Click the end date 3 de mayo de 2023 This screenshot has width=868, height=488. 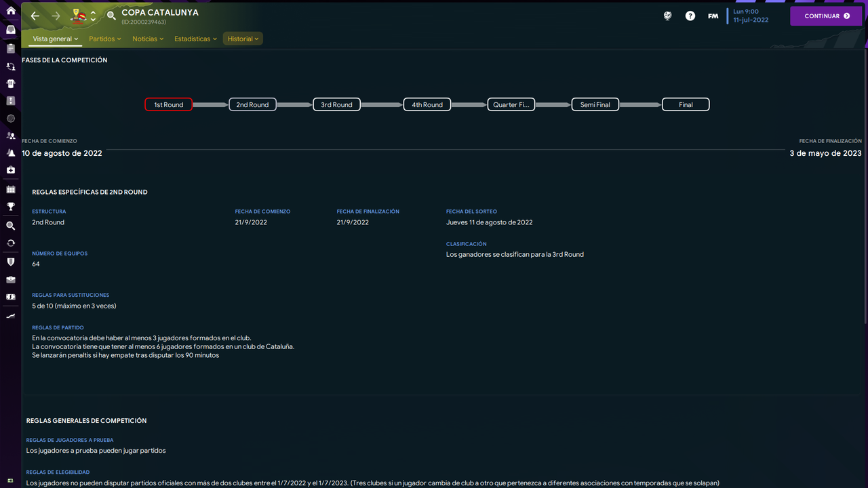pyautogui.click(x=825, y=153)
